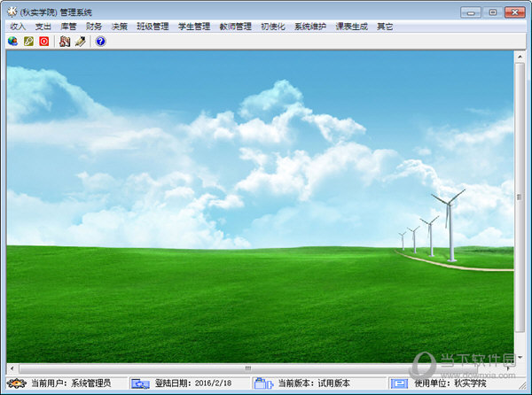
Task: Open the 班级管理 menu
Action: [x=153, y=27]
